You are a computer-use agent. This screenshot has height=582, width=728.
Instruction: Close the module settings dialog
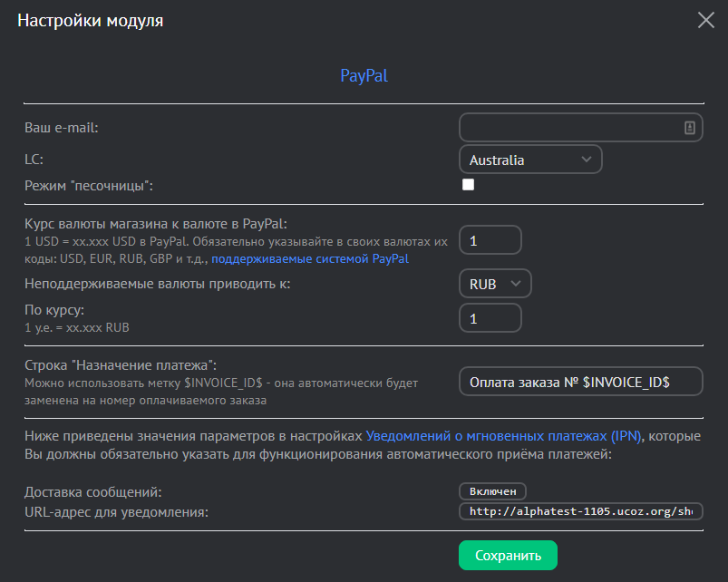point(705,20)
